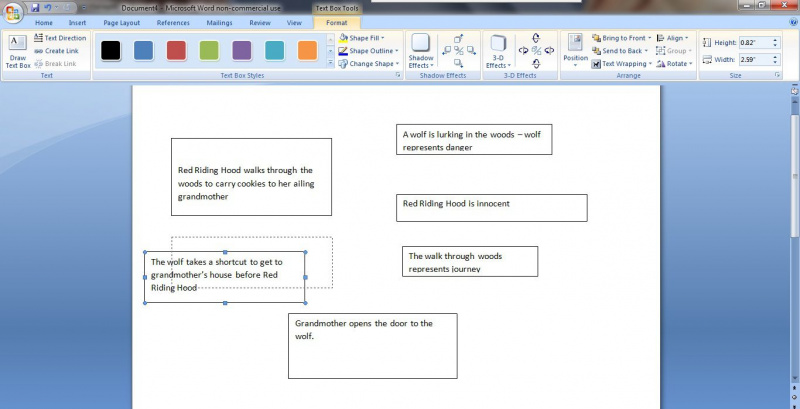Click Create Link in the Text group
Screen dimensions: 800x409
coord(57,51)
